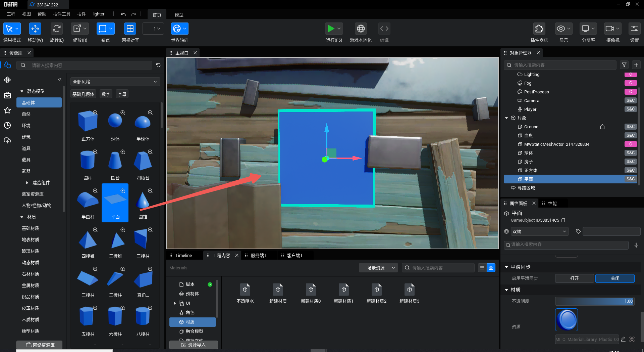Switch to the 服务端1 tab

(258, 255)
